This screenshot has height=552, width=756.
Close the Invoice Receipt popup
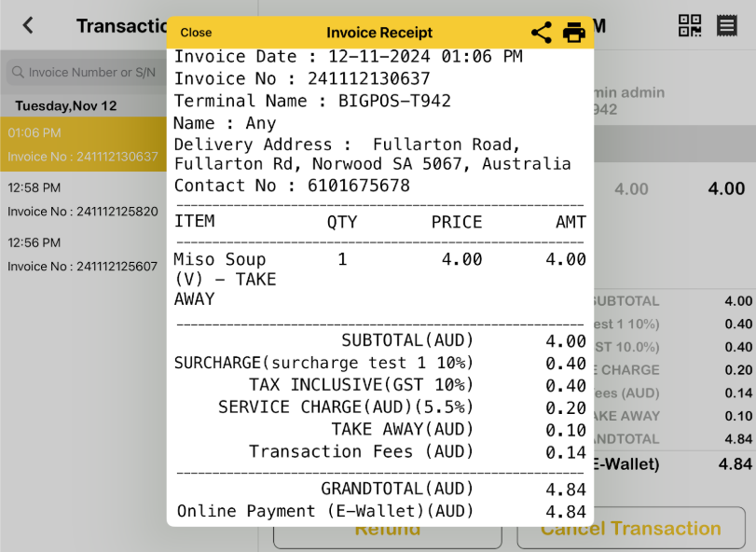[196, 33]
